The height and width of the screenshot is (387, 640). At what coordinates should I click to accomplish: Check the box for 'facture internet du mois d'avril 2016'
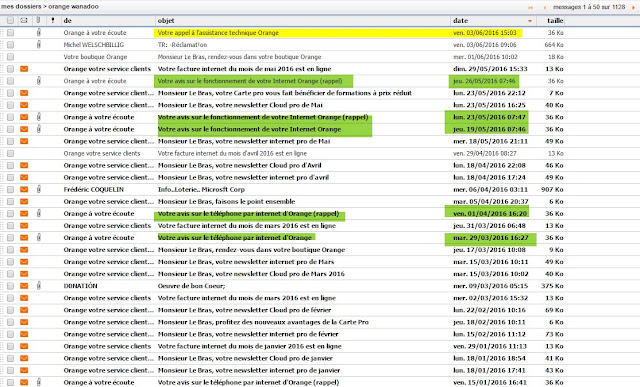click(10, 153)
